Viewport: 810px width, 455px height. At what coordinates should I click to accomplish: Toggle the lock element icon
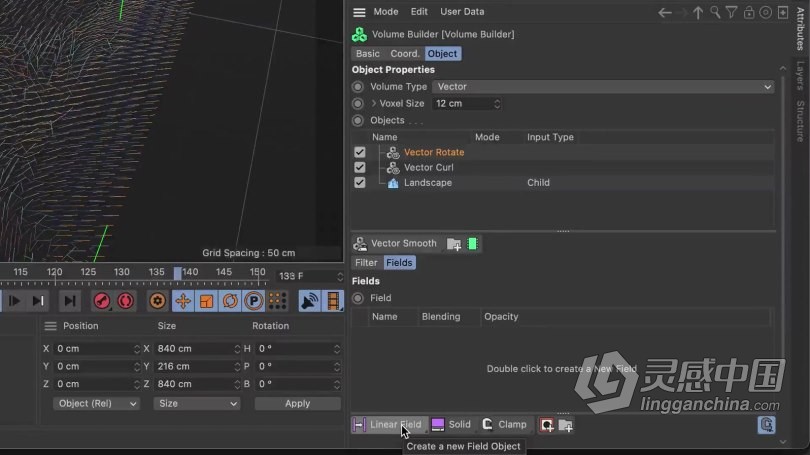coord(749,12)
